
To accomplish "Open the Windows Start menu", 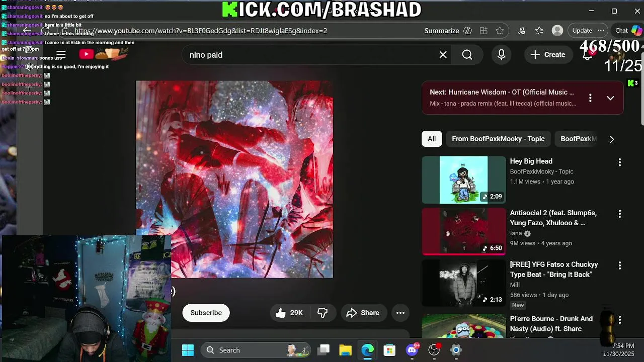I will 188,350.
